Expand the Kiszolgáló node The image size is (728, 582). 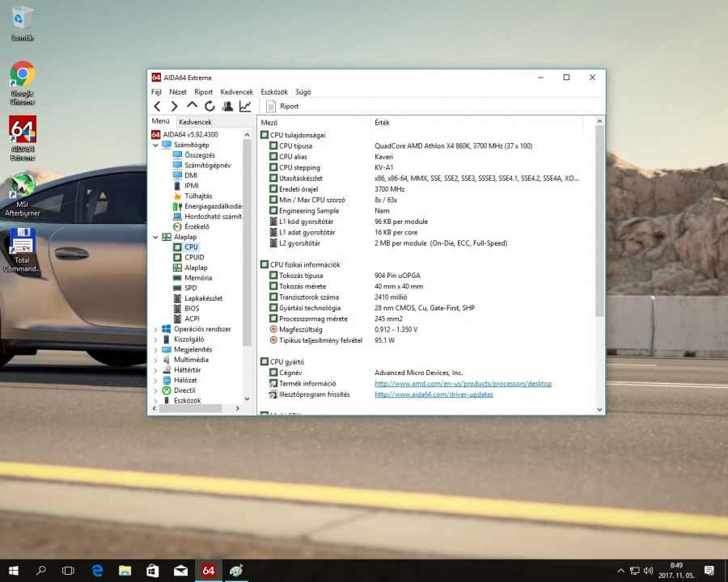tap(155, 339)
